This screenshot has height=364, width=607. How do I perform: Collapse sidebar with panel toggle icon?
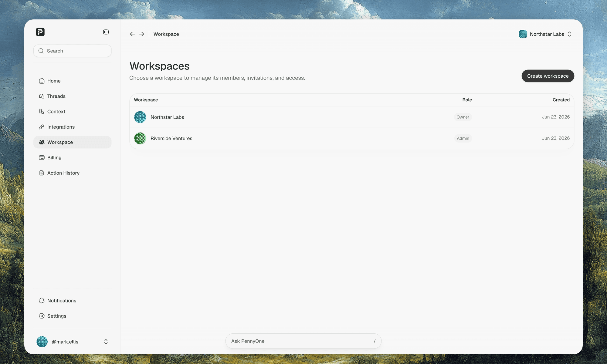tap(106, 32)
